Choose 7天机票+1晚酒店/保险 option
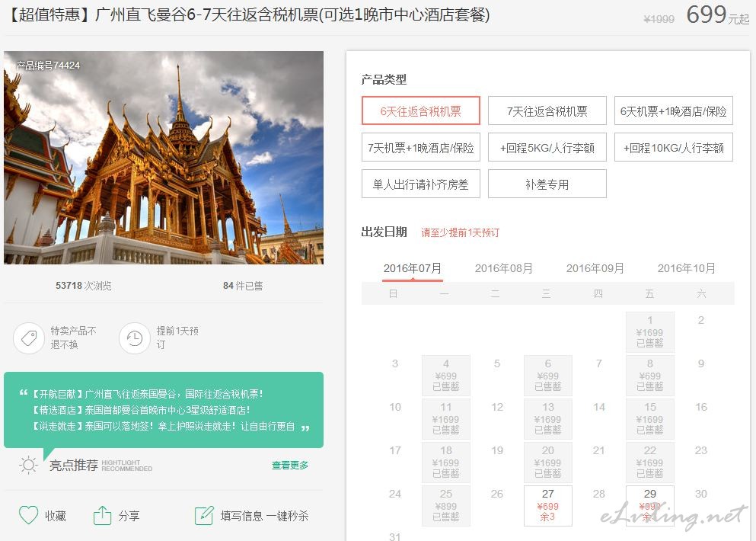The width and height of the screenshot is (756, 541). tap(421, 147)
